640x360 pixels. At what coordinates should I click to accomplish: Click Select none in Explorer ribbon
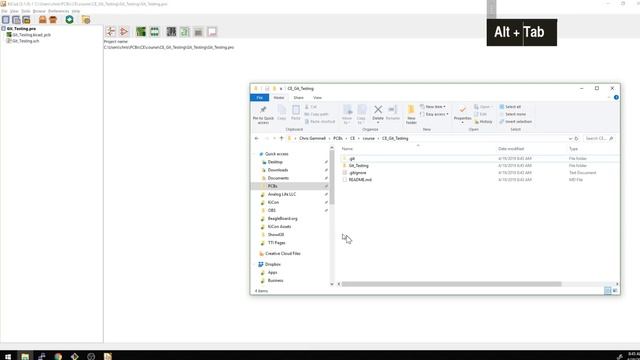(513, 114)
